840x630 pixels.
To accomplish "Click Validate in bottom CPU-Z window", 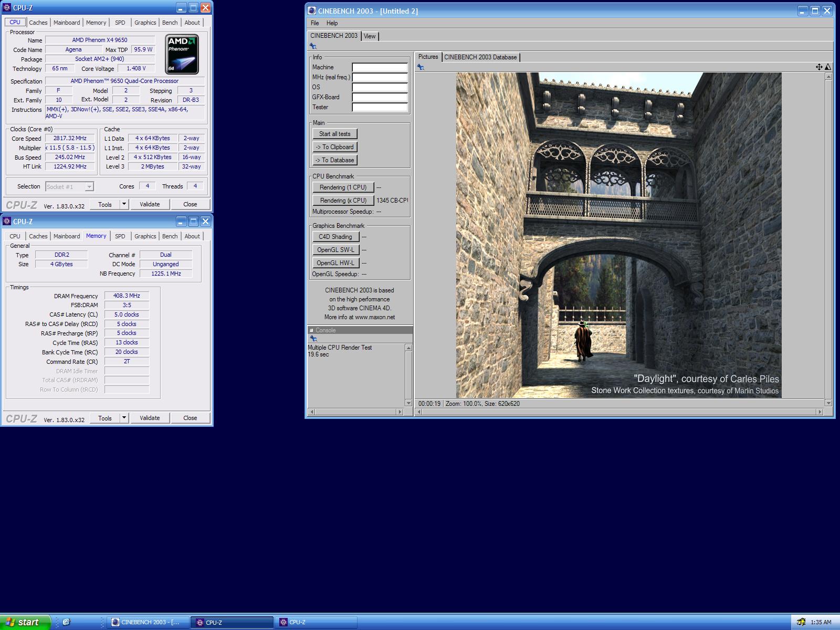I will 150,418.
